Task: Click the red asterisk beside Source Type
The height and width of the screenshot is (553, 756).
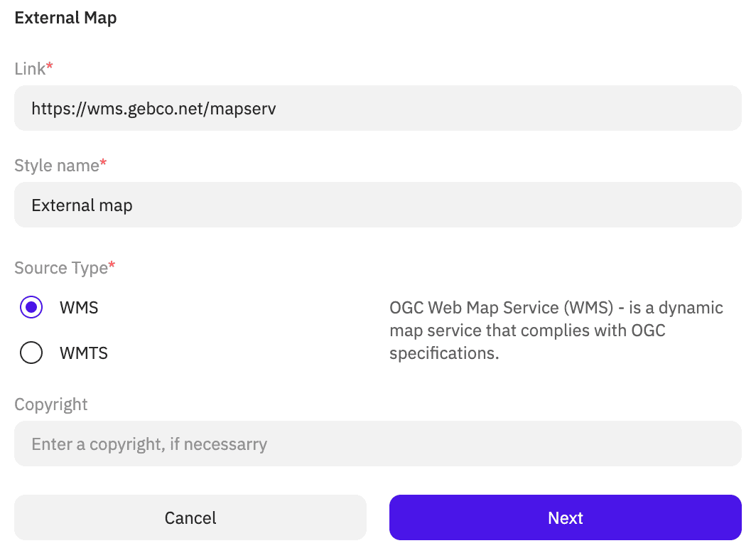Action: pos(112,267)
